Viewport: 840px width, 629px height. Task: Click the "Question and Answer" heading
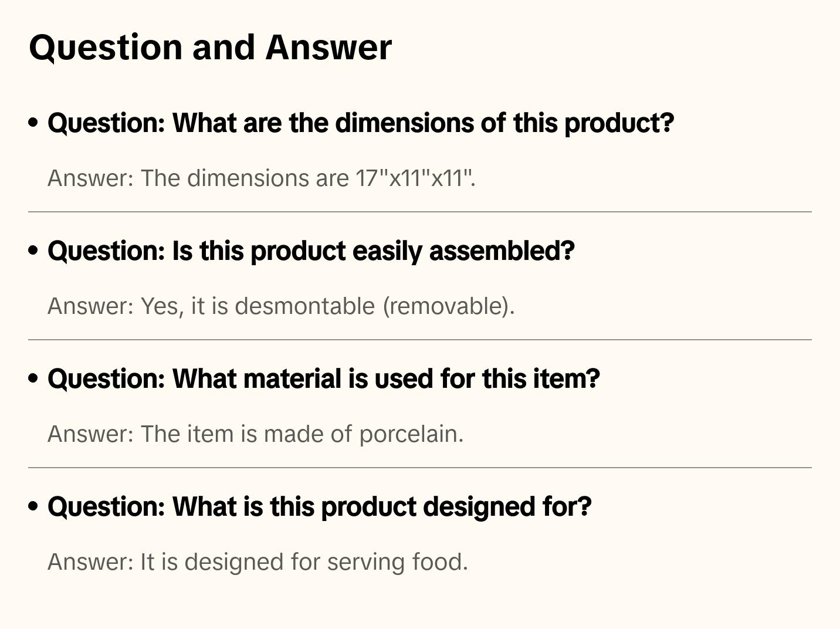click(x=210, y=47)
